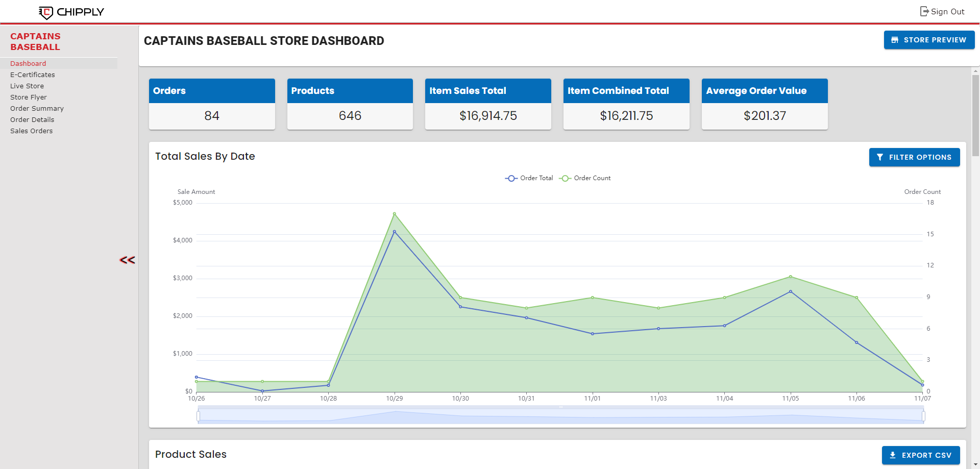Click the Captains Baseball store title link
980x469 pixels.
tap(35, 41)
